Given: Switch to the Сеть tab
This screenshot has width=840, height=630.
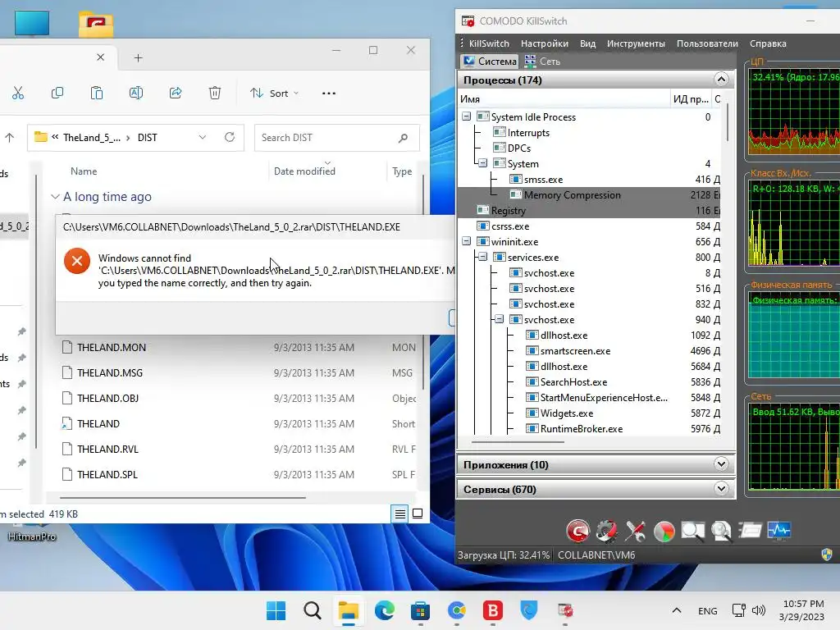Looking at the screenshot, I should pos(543,61).
